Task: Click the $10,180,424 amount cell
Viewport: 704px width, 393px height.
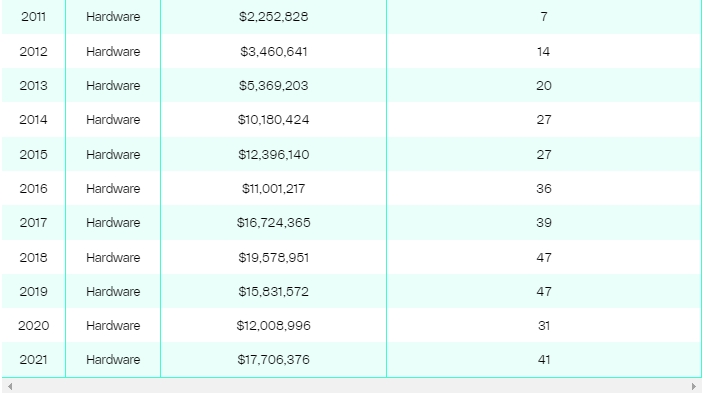Action: pos(273,120)
